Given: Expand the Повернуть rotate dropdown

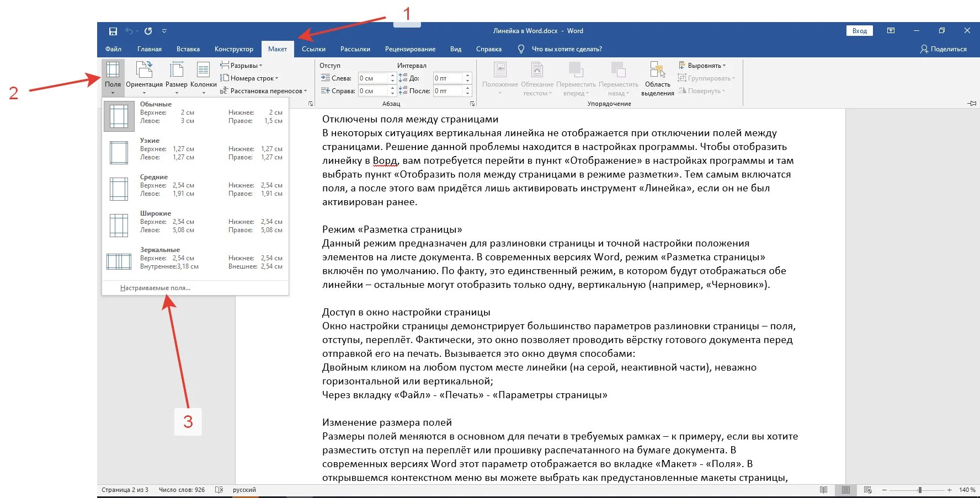Looking at the screenshot, I should tap(702, 91).
